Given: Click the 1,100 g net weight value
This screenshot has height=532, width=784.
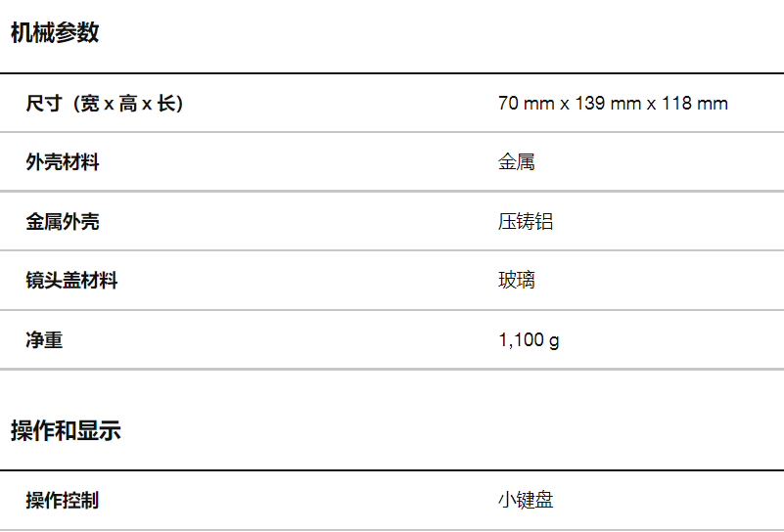Looking at the screenshot, I should coord(529,340).
